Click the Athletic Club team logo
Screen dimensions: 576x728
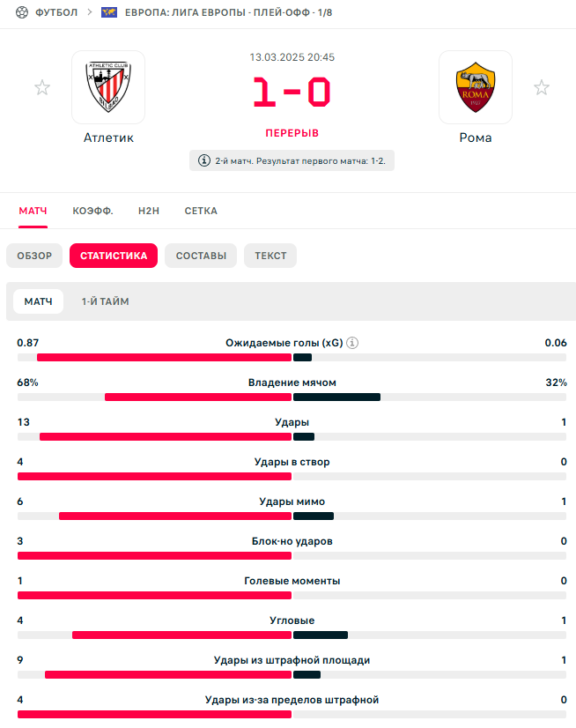pos(108,87)
